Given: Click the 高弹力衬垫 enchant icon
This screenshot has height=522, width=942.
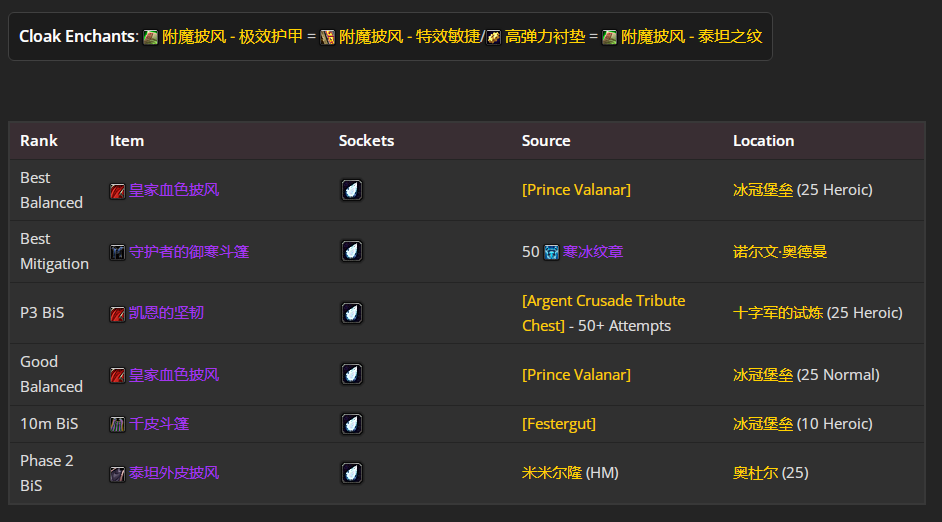Looking at the screenshot, I should coord(494,37).
